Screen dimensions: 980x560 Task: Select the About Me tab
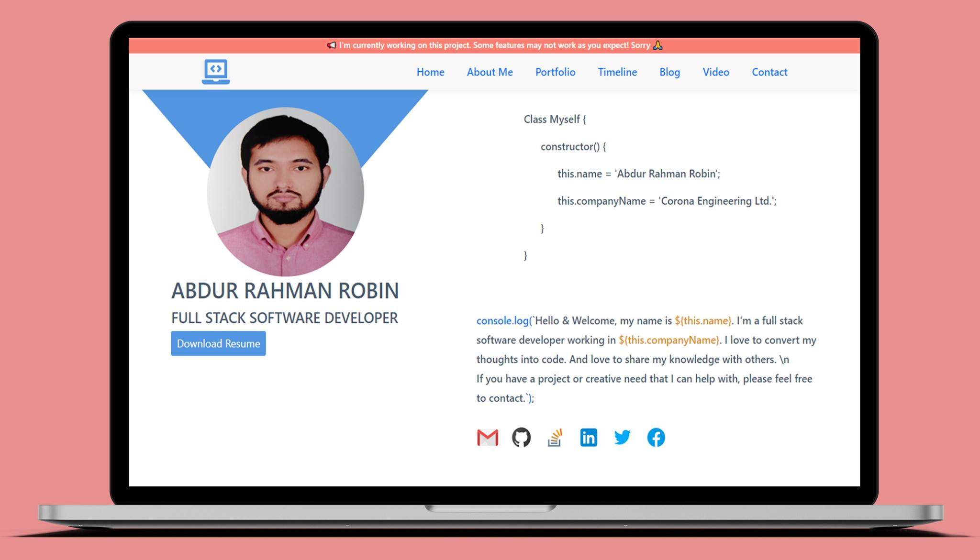[x=490, y=72]
